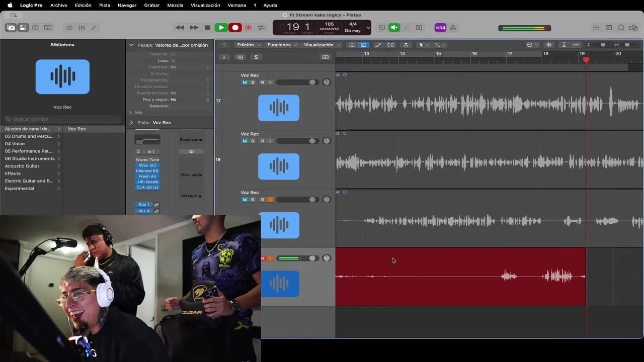This screenshot has width=644, height=362.
Task: Open the Editors pencil button
Action: pos(94,28)
